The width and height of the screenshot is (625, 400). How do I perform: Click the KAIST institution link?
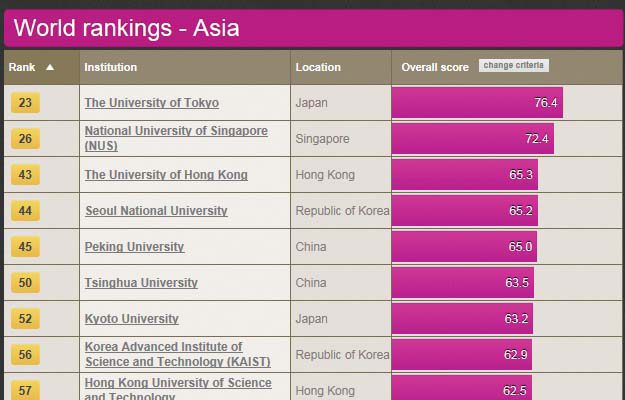177,354
